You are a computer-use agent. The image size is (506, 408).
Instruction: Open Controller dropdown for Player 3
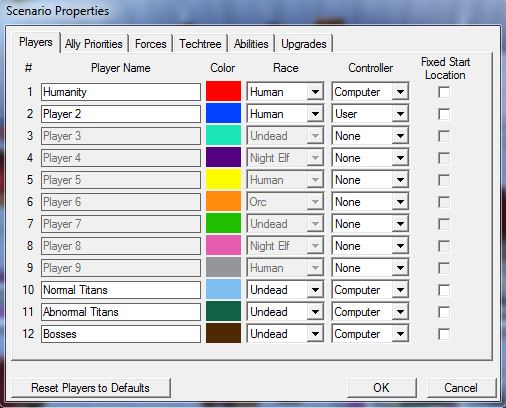tap(370, 136)
